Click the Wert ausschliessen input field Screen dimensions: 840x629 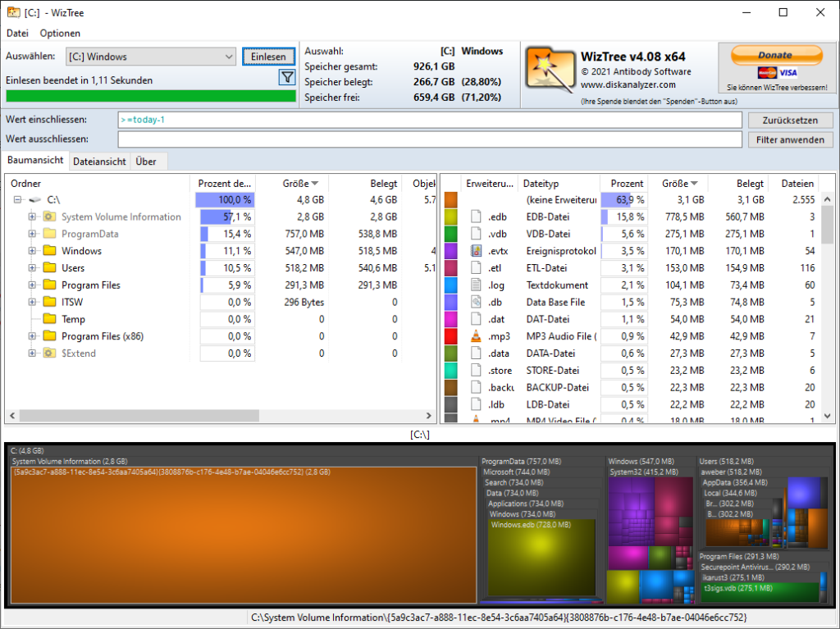(430, 139)
